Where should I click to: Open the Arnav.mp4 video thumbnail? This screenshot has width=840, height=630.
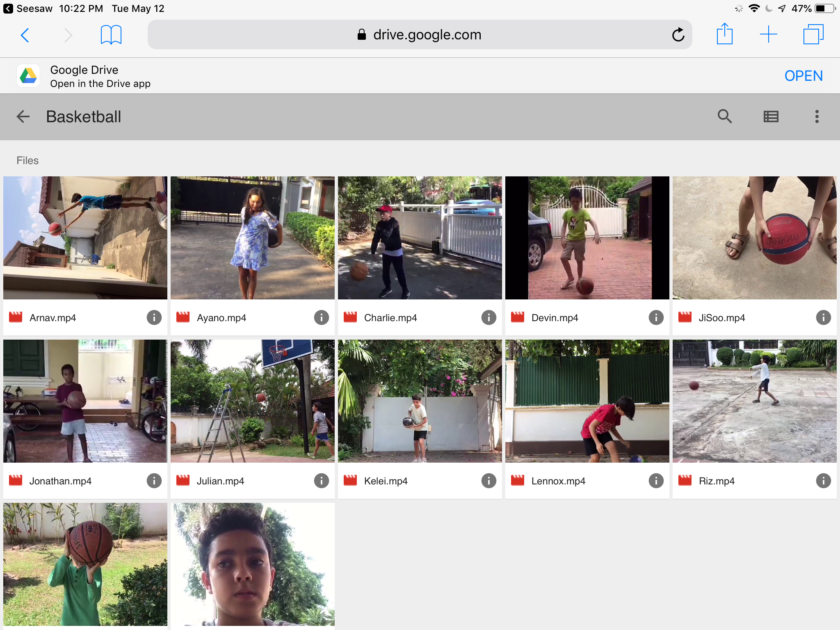click(85, 238)
